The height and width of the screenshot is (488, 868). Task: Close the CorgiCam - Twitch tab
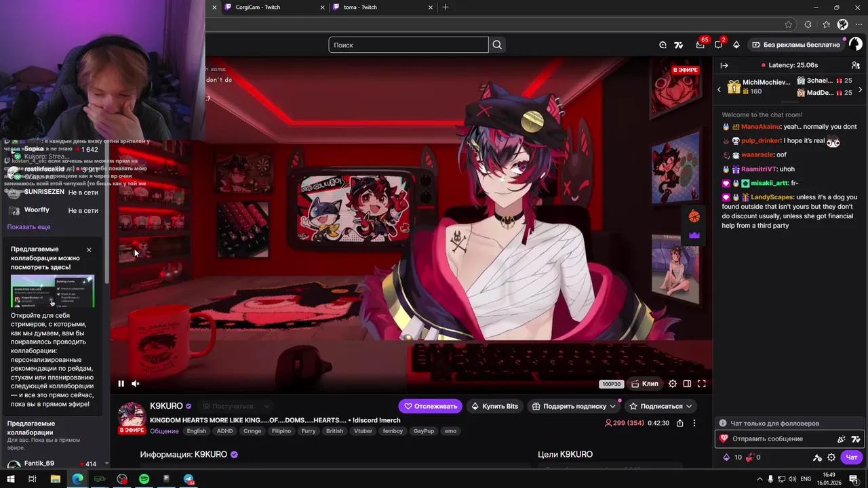[322, 7]
